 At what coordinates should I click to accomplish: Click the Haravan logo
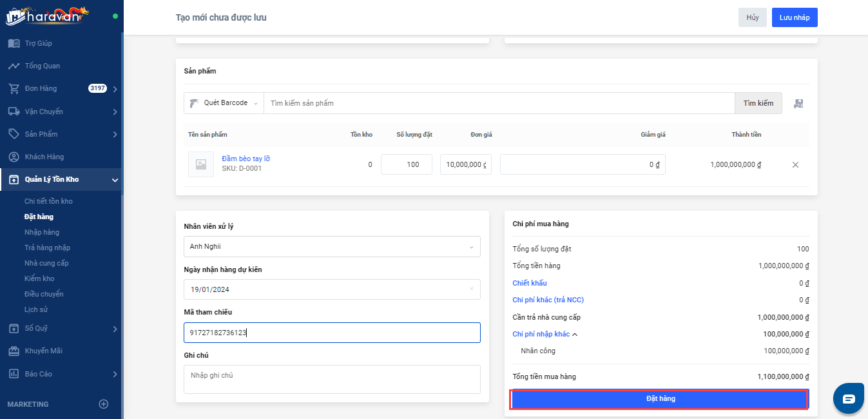click(46, 15)
